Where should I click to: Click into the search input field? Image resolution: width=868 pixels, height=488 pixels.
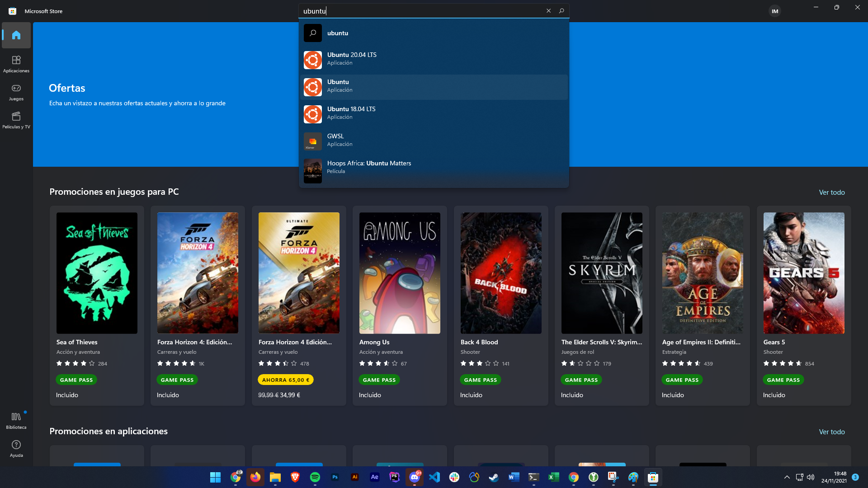coord(420,11)
